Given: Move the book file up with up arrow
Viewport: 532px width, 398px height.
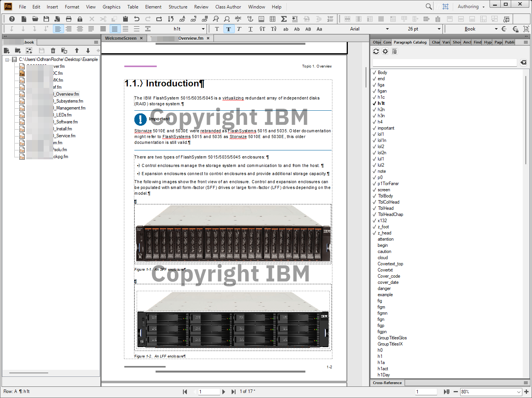Looking at the screenshot, I should pyautogui.click(x=77, y=51).
